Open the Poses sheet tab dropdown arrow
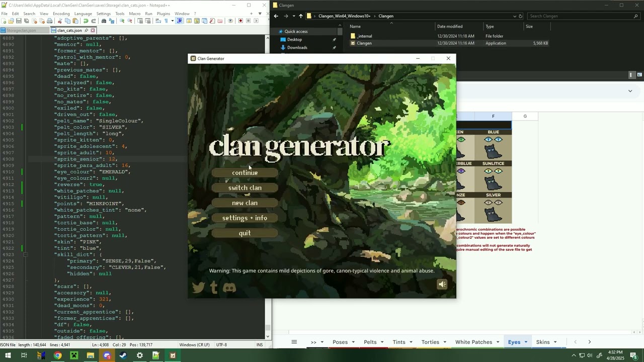 (353, 342)
